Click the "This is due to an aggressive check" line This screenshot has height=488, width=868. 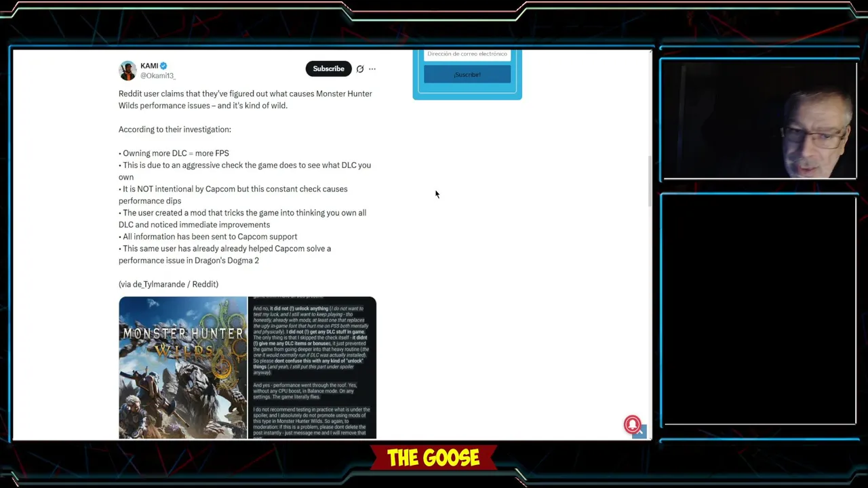click(x=245, y=171)
